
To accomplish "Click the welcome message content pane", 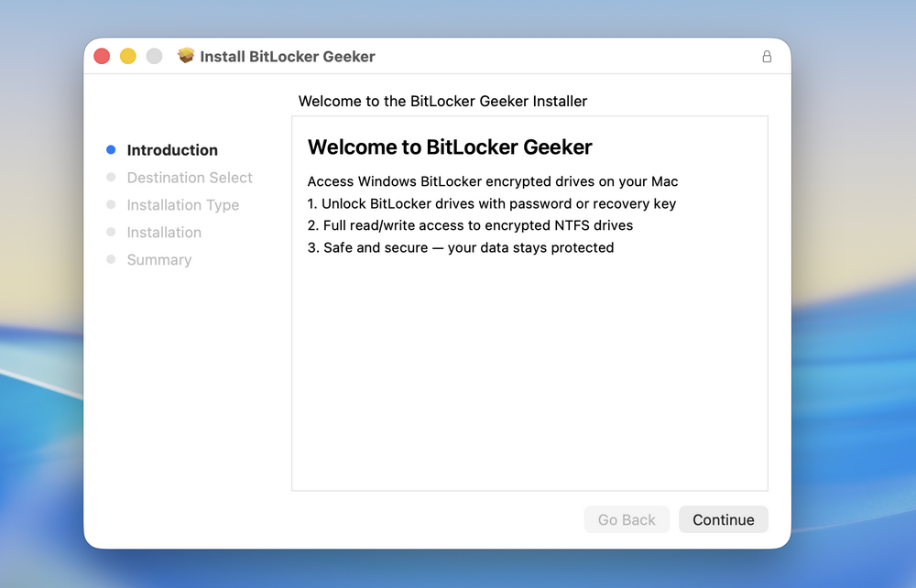I will click(x=529, y=302).
